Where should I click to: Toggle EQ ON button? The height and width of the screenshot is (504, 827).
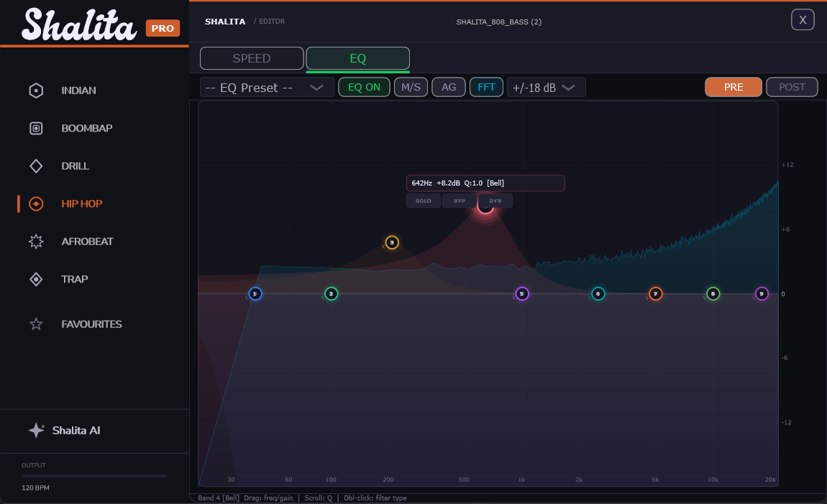coord(364,87)
